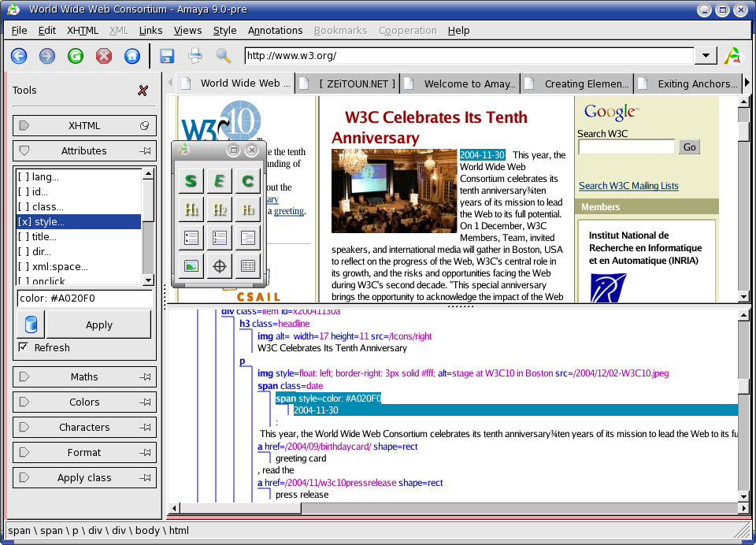This screenshot has height=545, width=756.
Task: Save the document with the floppy icon
Action: tap(167, 56)
